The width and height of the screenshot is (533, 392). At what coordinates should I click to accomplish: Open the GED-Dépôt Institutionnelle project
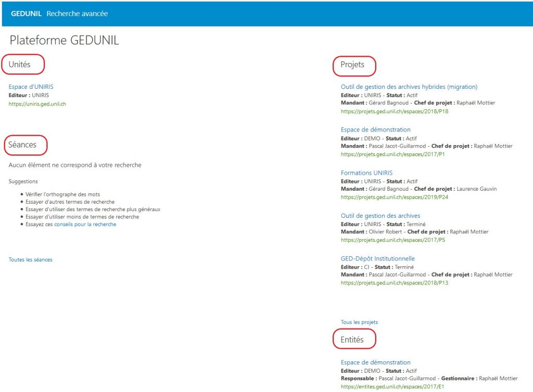coord(377,258)
